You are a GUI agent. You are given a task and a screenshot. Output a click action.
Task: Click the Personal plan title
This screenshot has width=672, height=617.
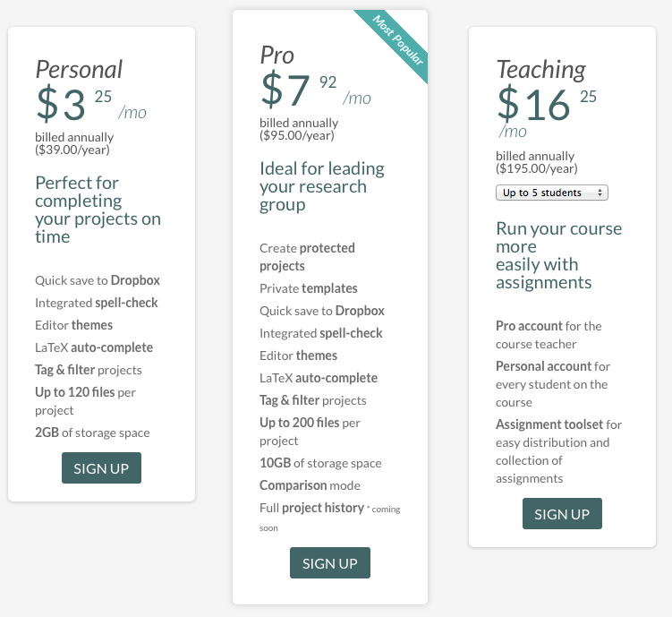(x=79, y=69)
